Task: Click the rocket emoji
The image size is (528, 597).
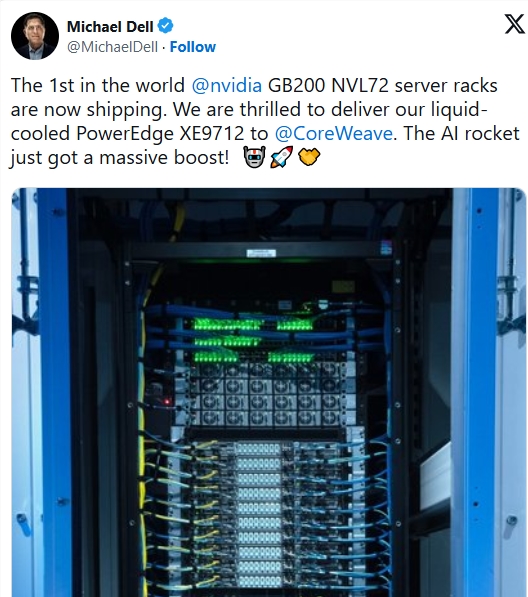Action: point(281,157)
